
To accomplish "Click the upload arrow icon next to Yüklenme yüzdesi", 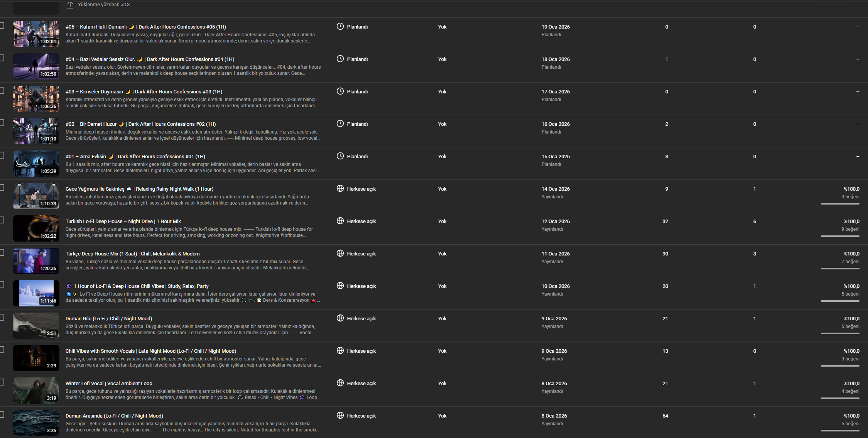I will (70, 5).
